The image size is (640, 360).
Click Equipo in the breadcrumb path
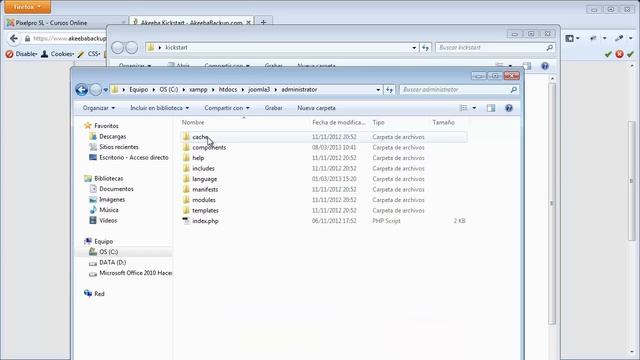(138, 89)
